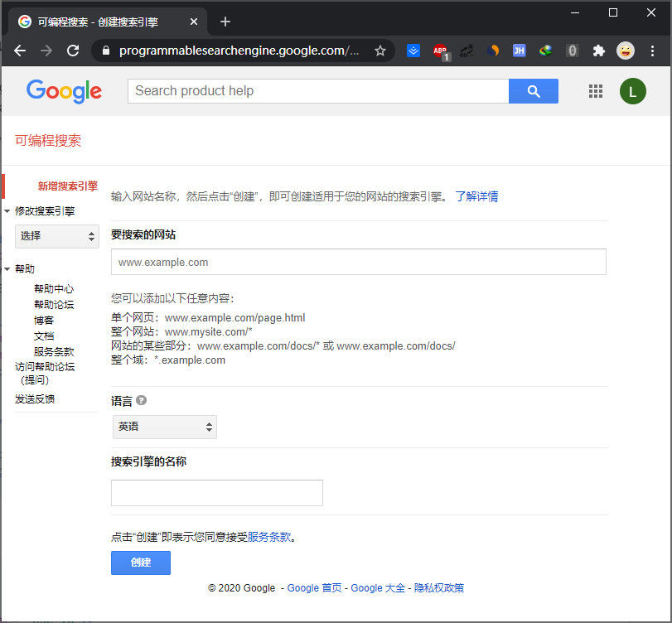Select the 可编程搜索 browser tab
672x623 pixels.
click(99, 22)
